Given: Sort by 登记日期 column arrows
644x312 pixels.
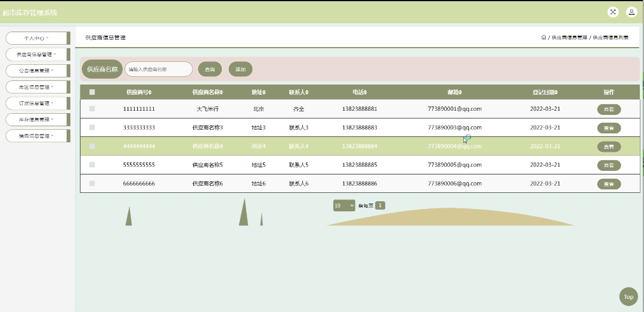Looking at the screenshot, I should click(x=556, y=93).
